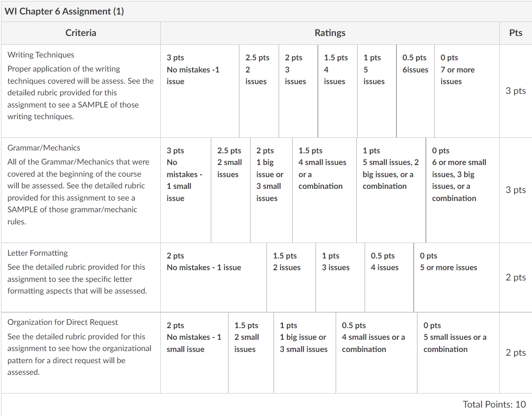Image resolution: width=532 pixels, height=416 pixels.
Task: Click the 'Total Points: 10' text
Action: [494, 404]
